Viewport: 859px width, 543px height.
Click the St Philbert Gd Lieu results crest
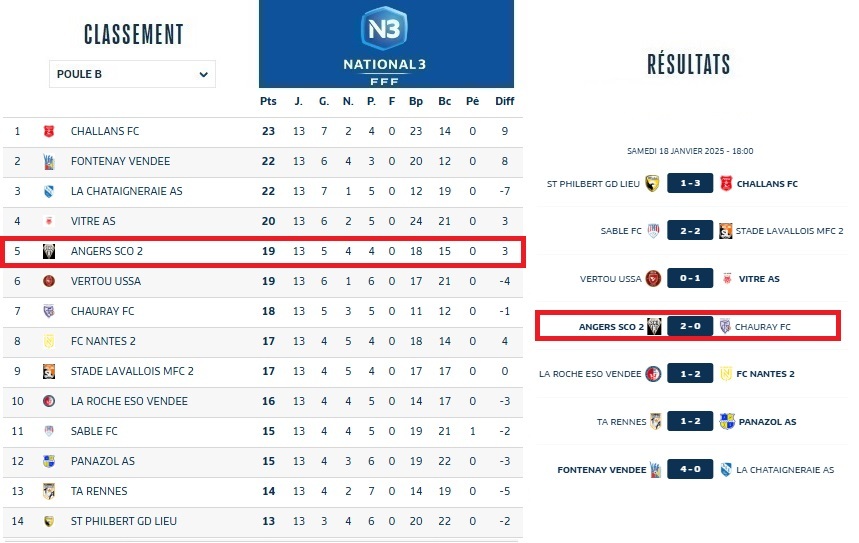click(652, 184)
